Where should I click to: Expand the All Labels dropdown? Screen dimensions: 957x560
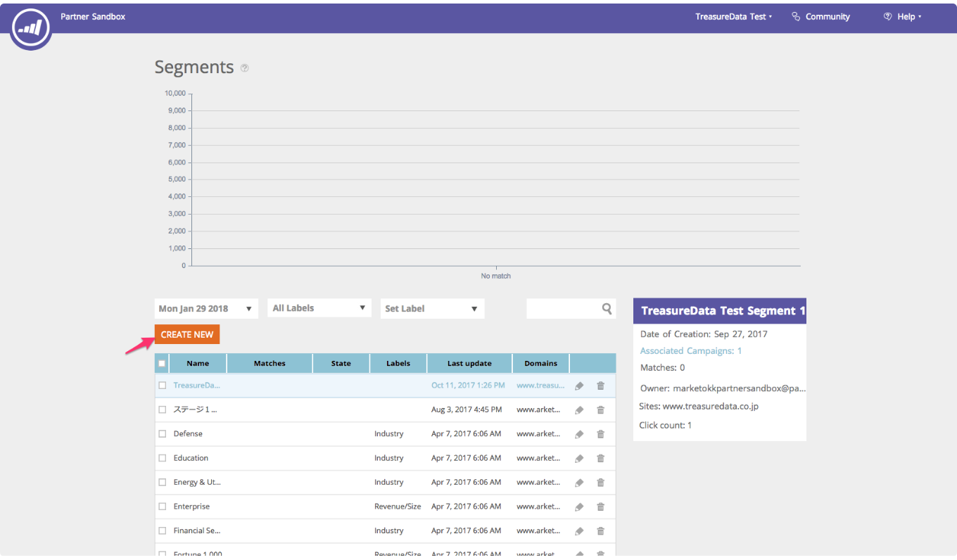coord(319,308)
